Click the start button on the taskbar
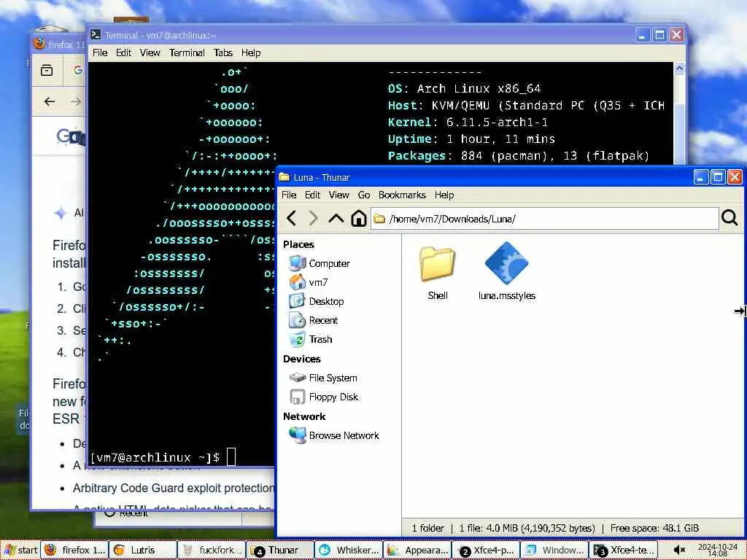Viewport: 747px width, 560px height. coord(20,550)
